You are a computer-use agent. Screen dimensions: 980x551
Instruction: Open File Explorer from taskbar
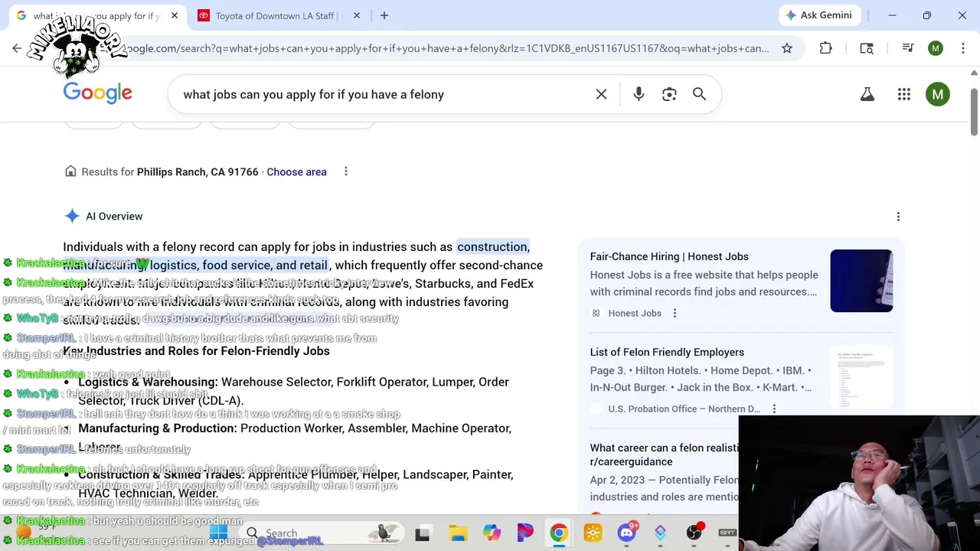tap(458, 533)
